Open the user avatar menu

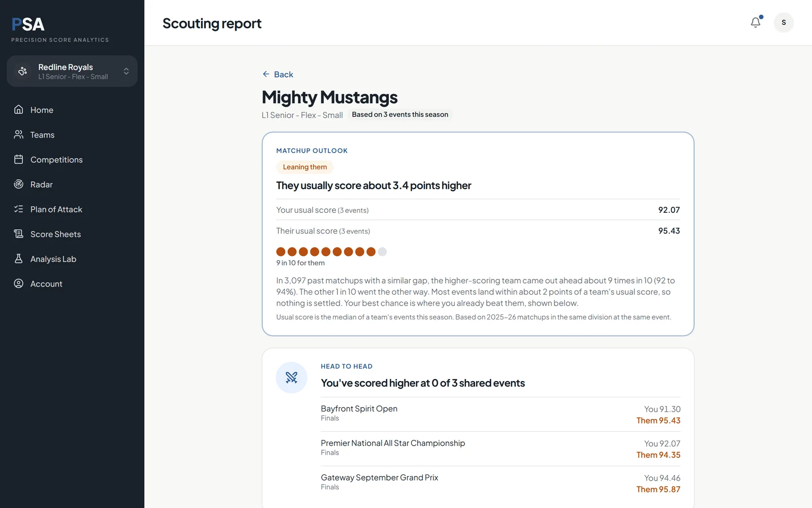pos(784,22)
